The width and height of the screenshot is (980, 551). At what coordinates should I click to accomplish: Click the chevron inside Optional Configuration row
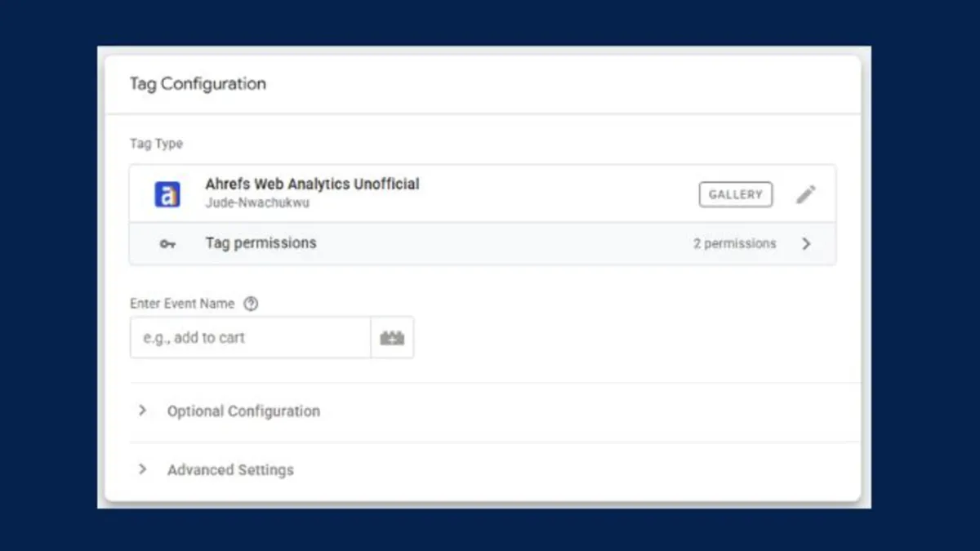(x=143, y=411)
